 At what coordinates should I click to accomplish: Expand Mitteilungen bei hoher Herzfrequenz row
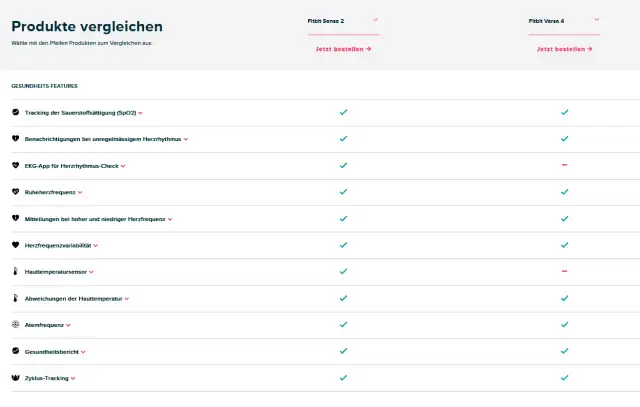coord(170,219)
